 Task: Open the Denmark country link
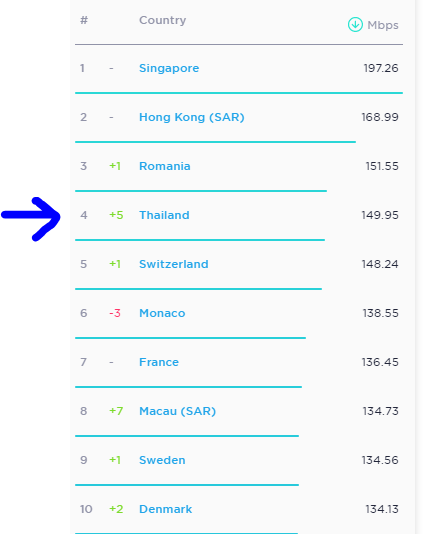[166, 509]
